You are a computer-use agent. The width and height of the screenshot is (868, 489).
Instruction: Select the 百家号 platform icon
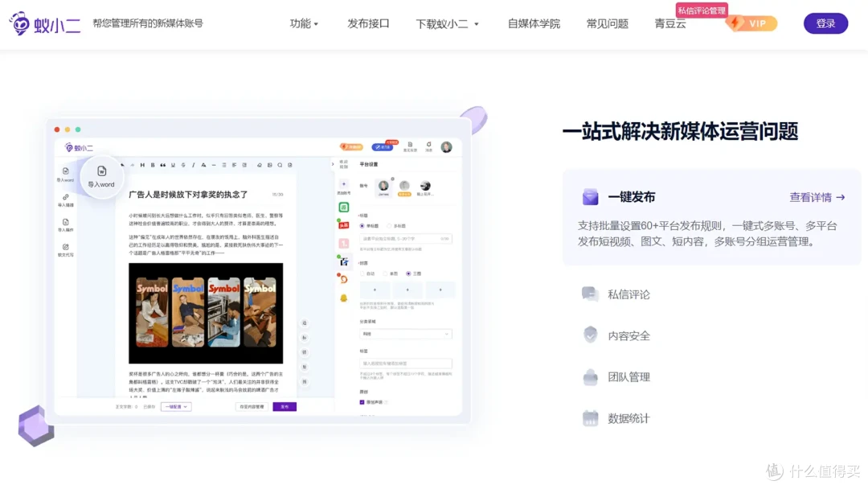[x=344, y=261]
